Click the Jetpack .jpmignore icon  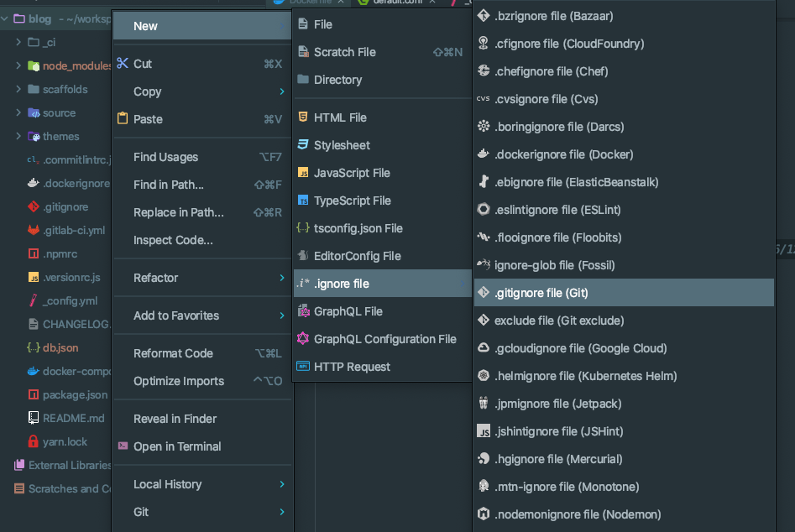pyautogui.click(x=484, y=404)
